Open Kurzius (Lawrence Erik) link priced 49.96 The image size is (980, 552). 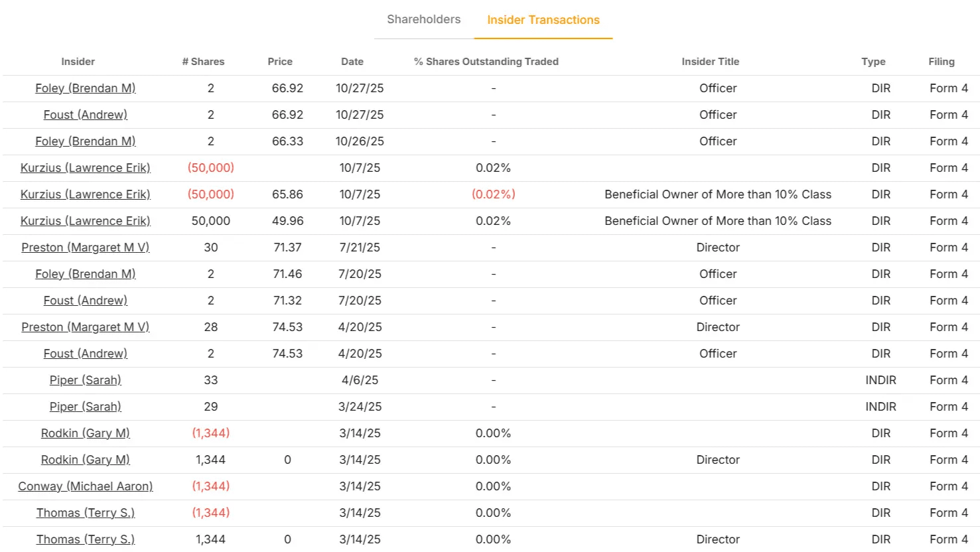click(x=86, y=221)
